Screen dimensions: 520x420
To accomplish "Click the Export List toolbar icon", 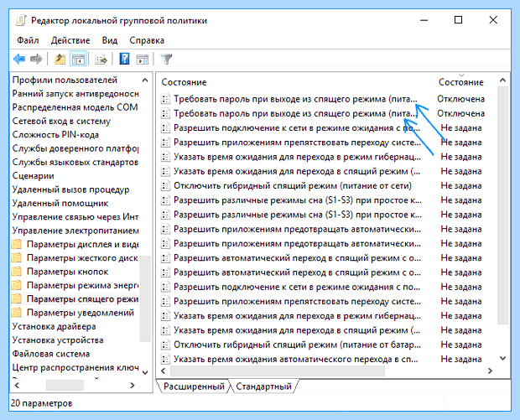I will coord(101,60).
